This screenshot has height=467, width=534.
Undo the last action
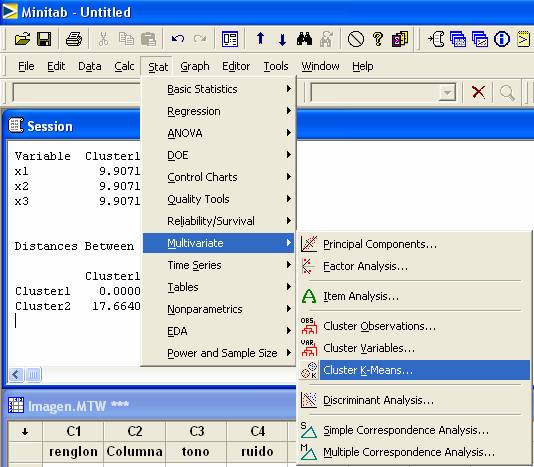coord(177,39)
